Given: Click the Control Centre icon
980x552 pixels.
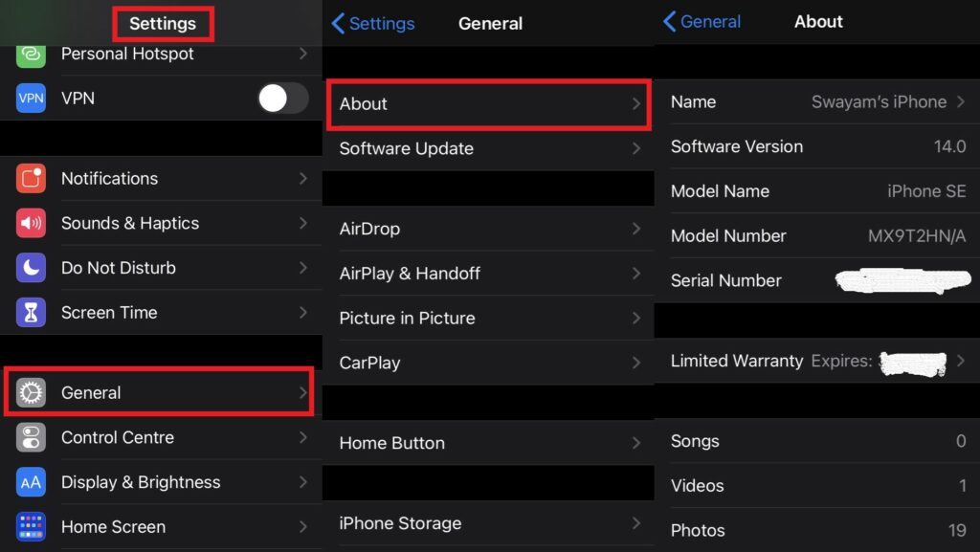Looking at the screenshot, I should [29, 437].
